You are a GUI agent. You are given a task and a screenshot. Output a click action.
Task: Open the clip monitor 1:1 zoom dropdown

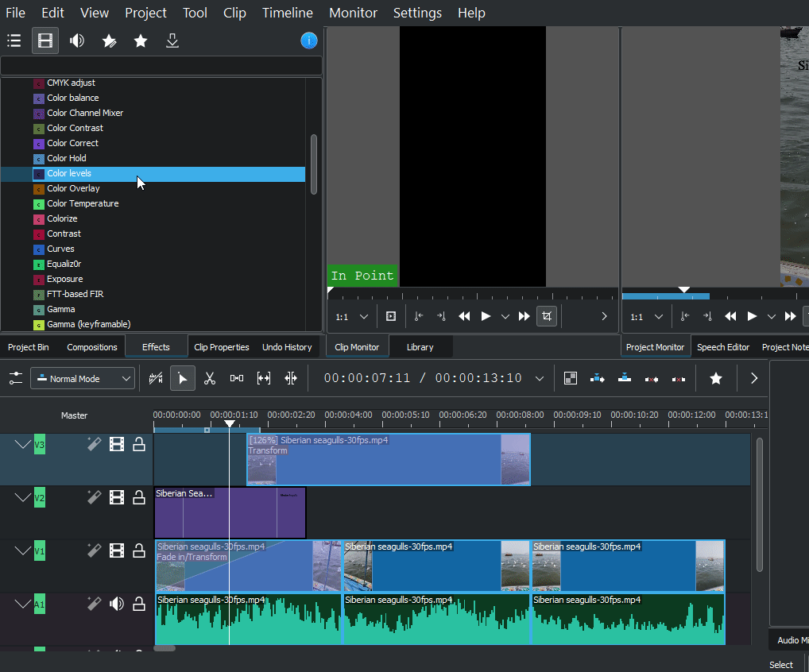pos(351,316)
